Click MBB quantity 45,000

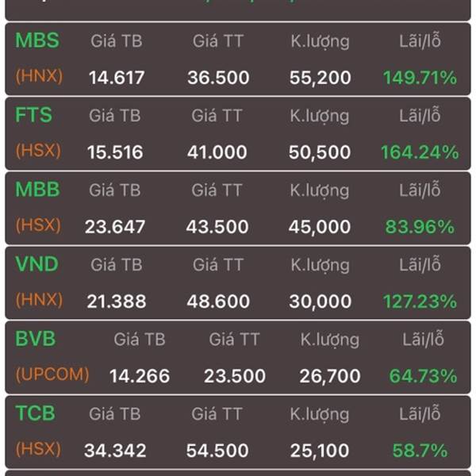(320, 227)
